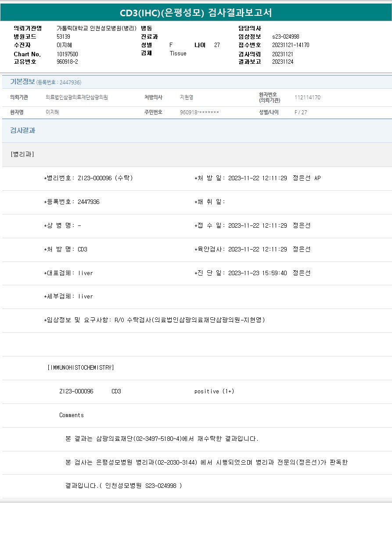Click the Chart No. value 10197500
This screenshot has width=392, height=545.
click(x=68, y=54)
